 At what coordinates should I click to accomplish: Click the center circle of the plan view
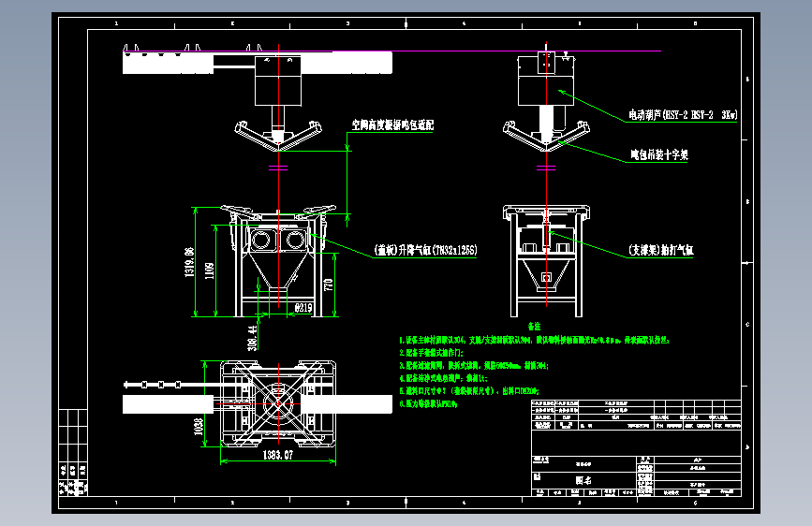pyautogui.click(x=278, y=403)
